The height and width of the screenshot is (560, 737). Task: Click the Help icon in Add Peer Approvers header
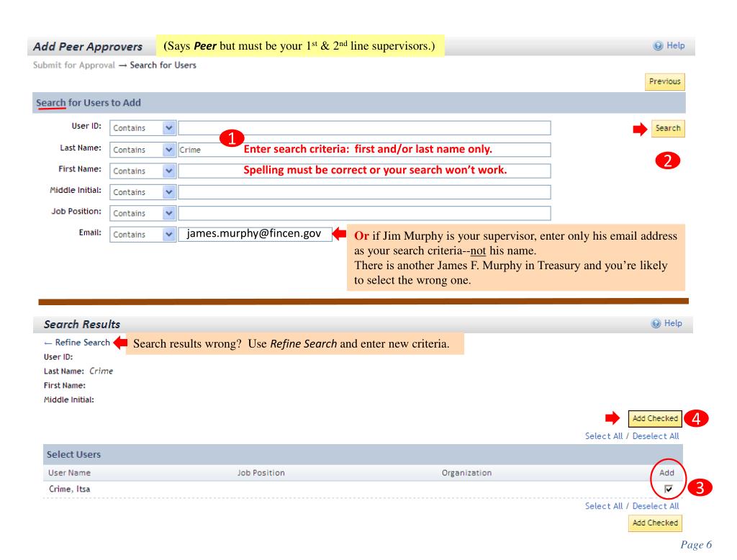(658, 46)
